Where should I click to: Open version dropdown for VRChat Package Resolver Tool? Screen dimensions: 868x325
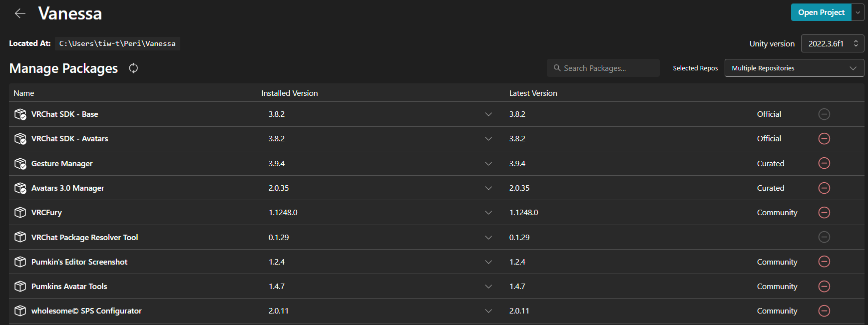488,238
